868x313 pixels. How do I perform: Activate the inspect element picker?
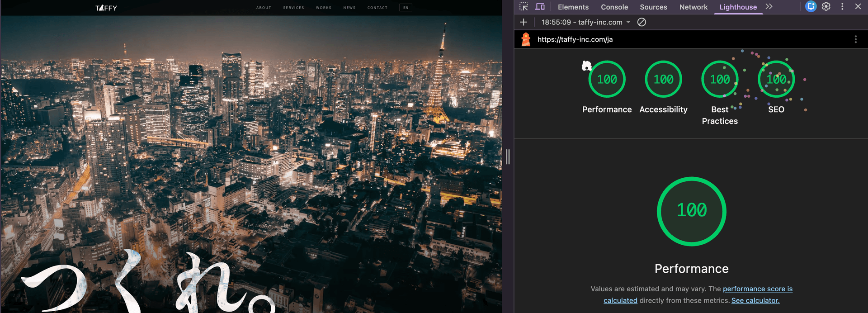(x=524, y=7)
